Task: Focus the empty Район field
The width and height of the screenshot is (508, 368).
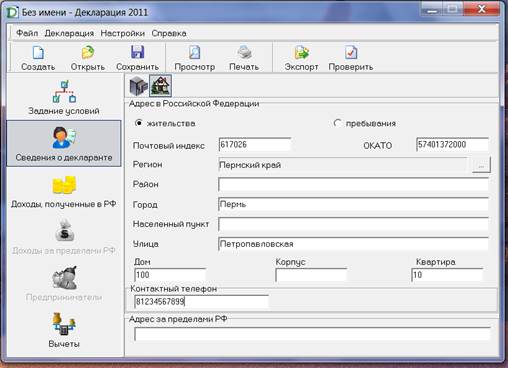Action: pos(353,184)
